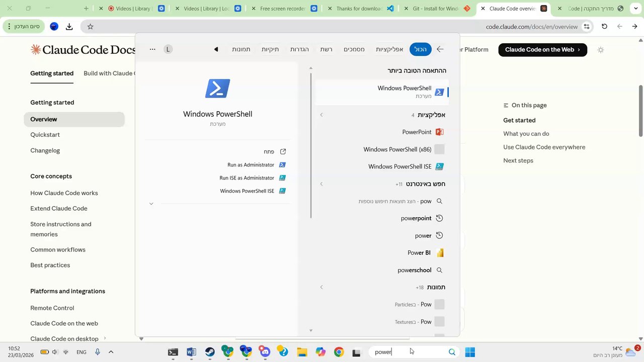Show more filter tabs with the black arrow

point(216,49)
